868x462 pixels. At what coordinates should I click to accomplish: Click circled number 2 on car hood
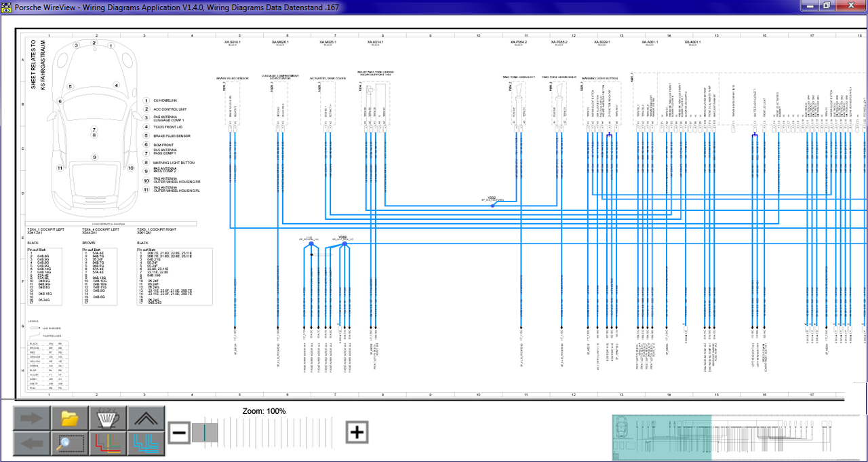pyautogui.click(x=94, y=43)
